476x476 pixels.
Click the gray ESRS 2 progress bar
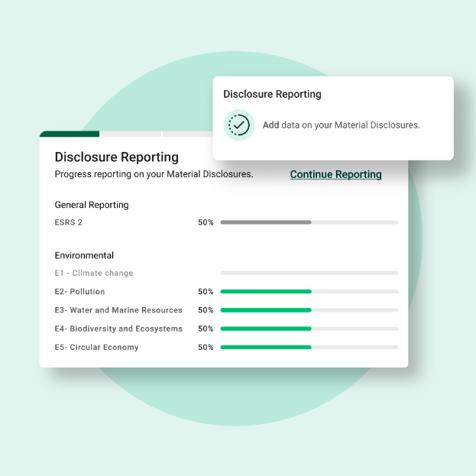tap(309, 222)
